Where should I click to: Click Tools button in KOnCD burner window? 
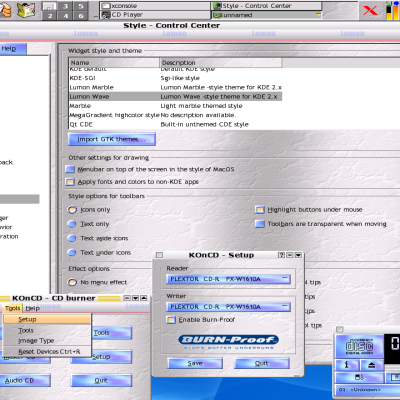112,333
